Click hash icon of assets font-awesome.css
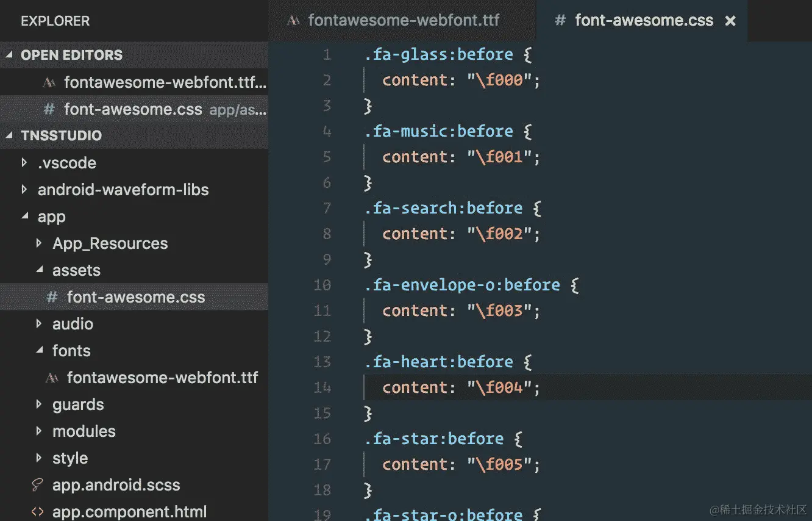 click(52, 297)
